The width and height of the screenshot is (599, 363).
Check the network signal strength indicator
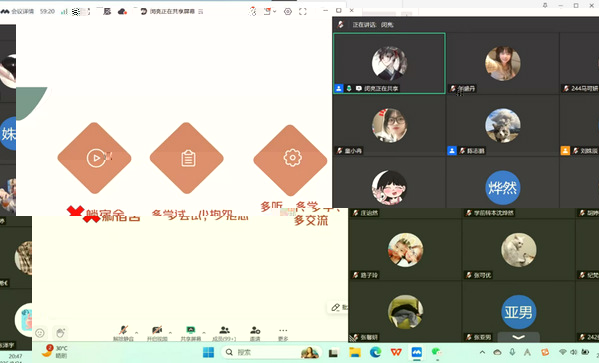[x=64, y=11]
